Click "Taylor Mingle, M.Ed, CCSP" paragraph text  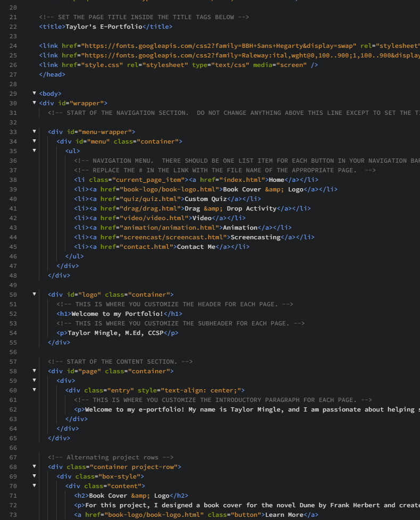pyautogui.click(x=116, y=333)
